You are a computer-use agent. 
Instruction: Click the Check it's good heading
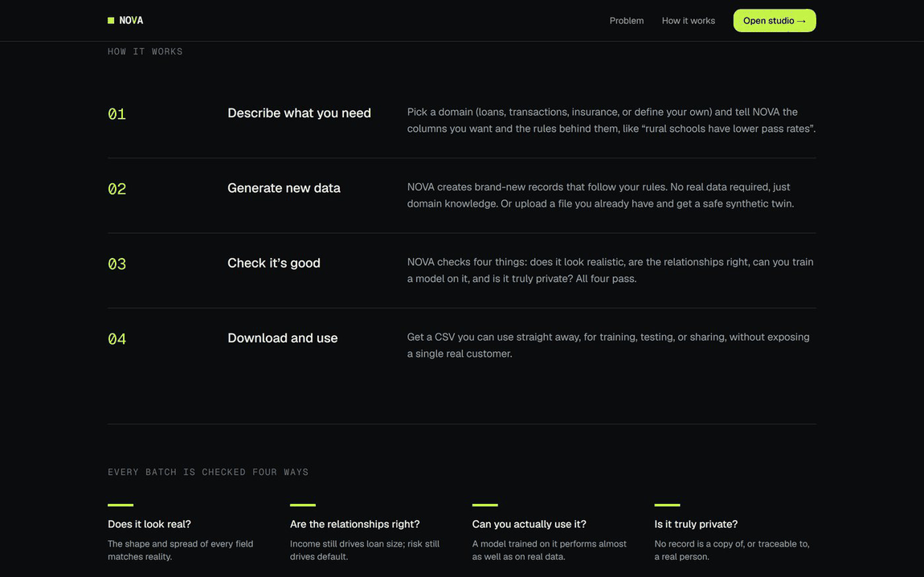274,263
